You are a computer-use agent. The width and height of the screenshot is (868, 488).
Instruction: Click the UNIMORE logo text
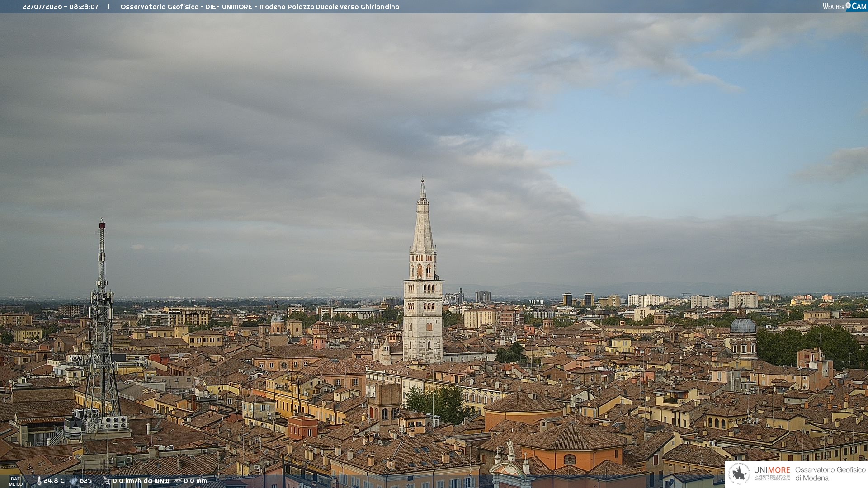(x=772, y=470)
